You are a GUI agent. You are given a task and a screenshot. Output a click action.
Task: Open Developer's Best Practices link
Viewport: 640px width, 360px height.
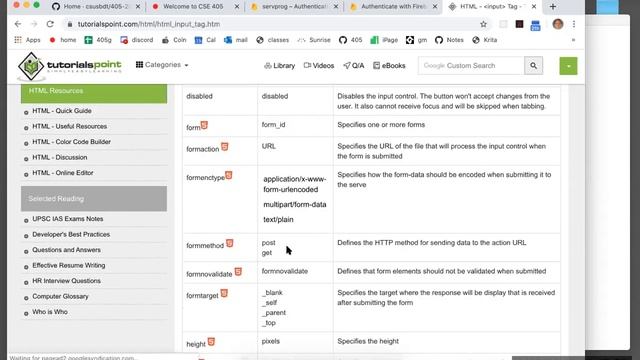point(71,235)
